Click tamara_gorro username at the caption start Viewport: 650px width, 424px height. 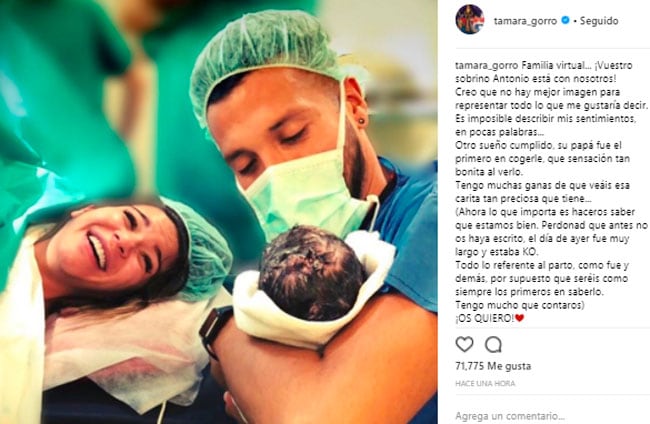487,66
